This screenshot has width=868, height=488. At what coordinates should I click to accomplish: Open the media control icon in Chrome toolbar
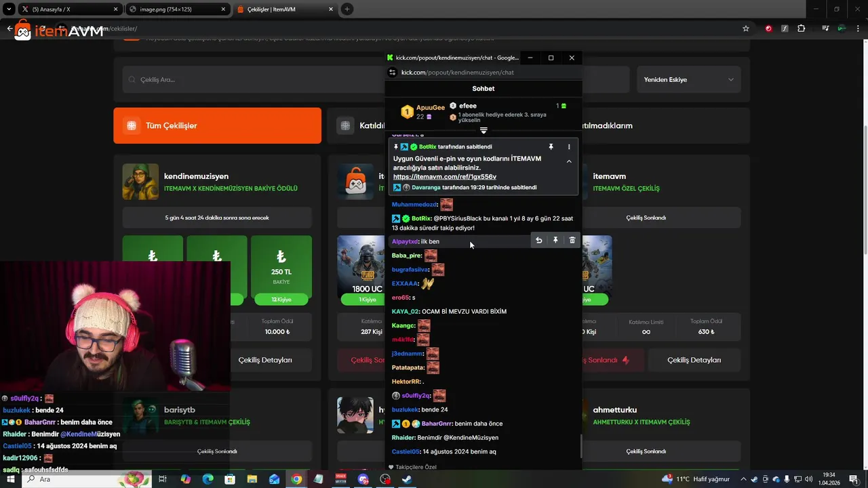pos(825,28)
